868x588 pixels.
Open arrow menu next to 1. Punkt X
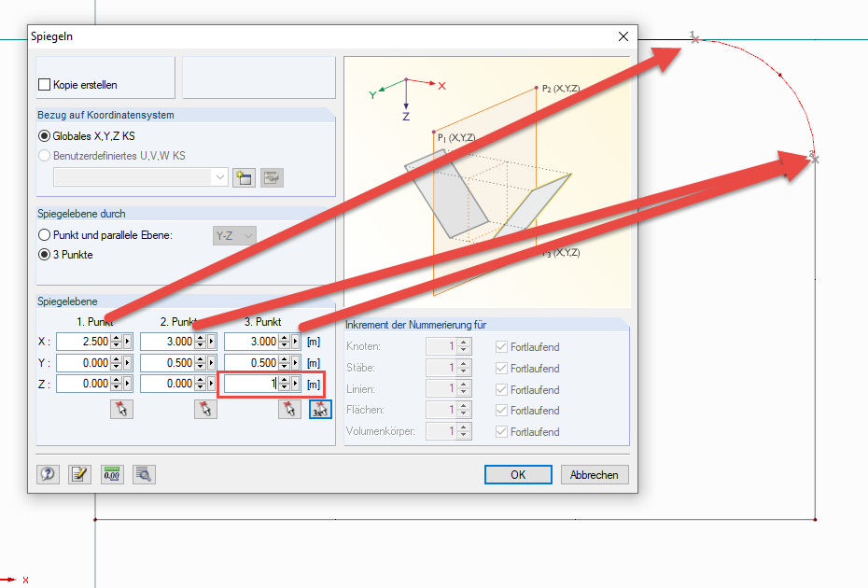pyautogui.click(x=128, y=342)
